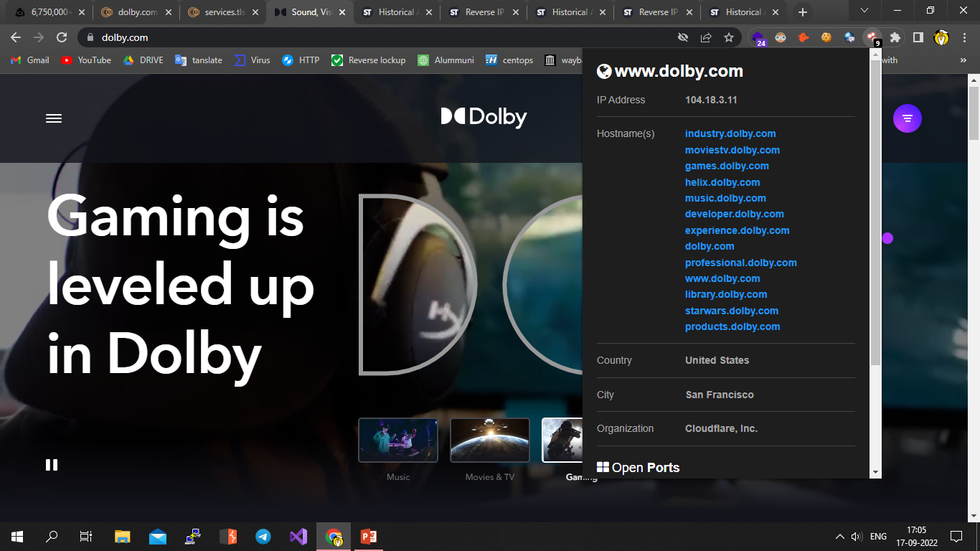This screenshot has width=980, height=551.
Task: Select the Movies & TV thumbnail
Action: pyautogui.click(x=490, y=441)
